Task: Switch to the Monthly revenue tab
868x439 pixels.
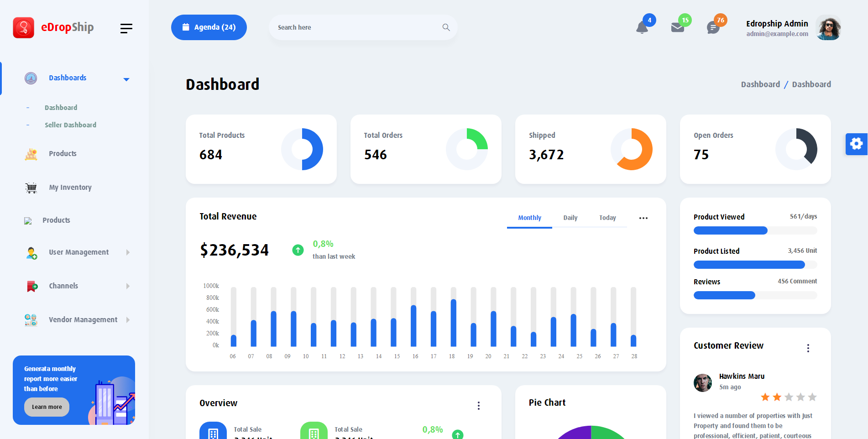Action: tap(529, 218)
